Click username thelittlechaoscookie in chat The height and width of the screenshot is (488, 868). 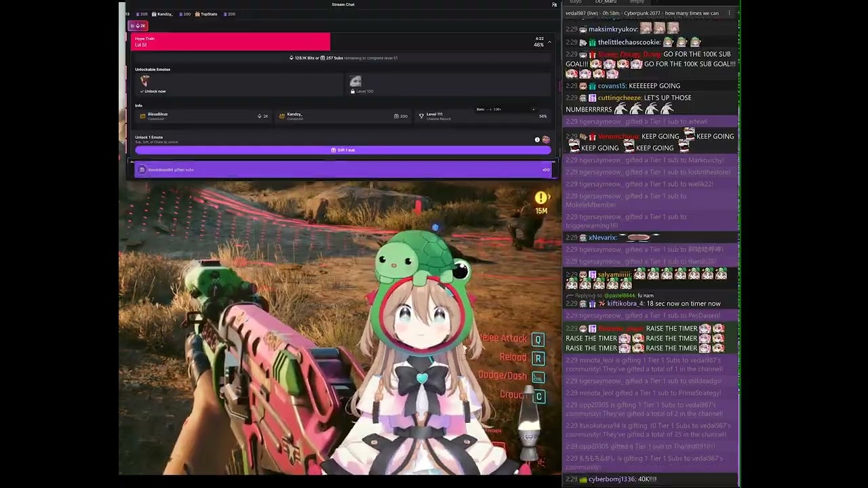[x=629, y=42]
